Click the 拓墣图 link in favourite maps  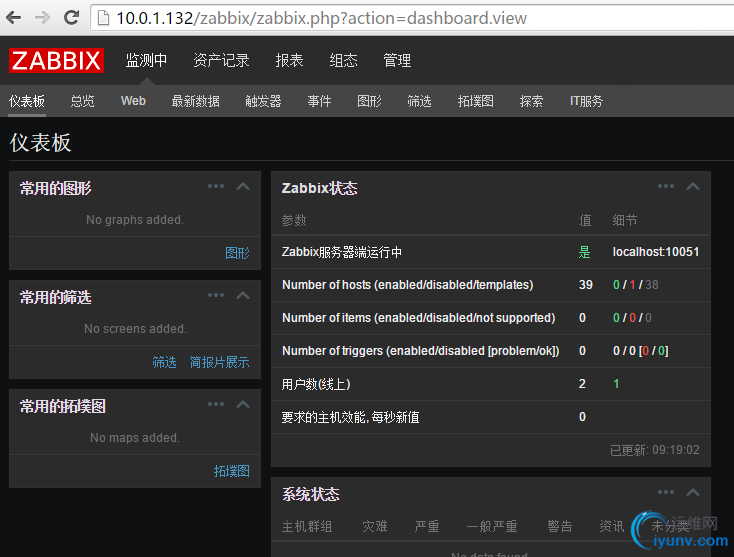(232, 471)
